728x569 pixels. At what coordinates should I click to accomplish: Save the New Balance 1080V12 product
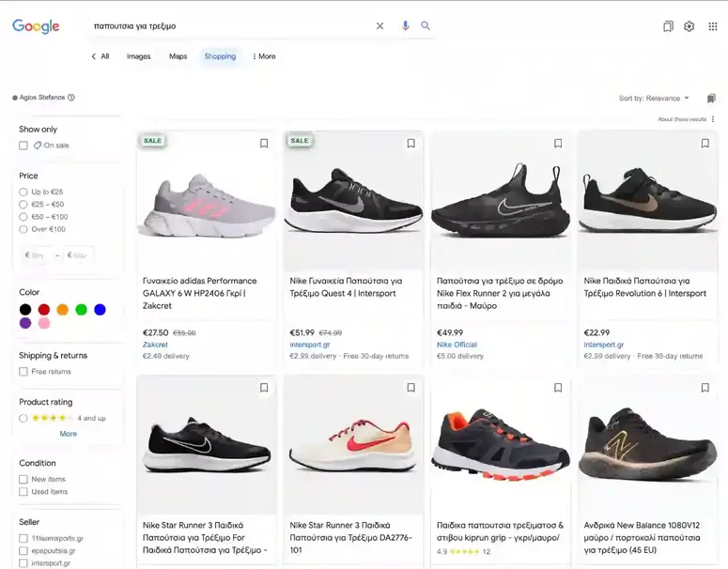705,388
